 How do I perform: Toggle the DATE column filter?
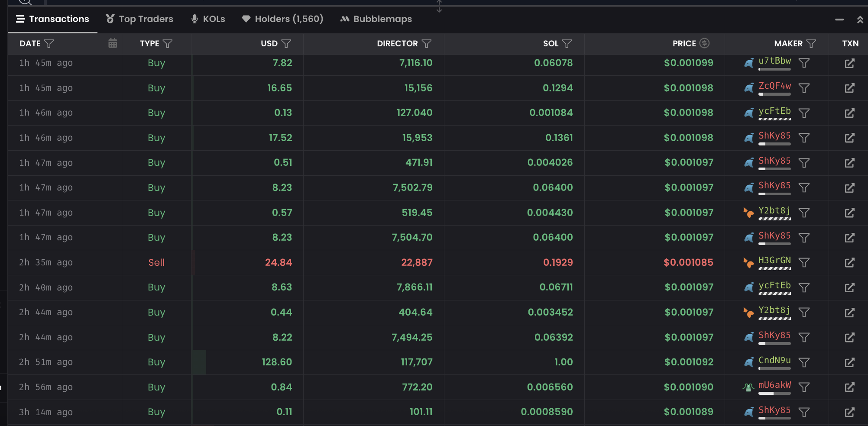tap(49, 44)
